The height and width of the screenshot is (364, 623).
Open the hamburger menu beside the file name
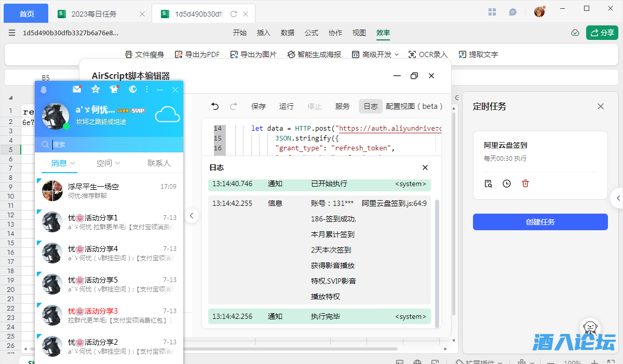tap(12, 33)
